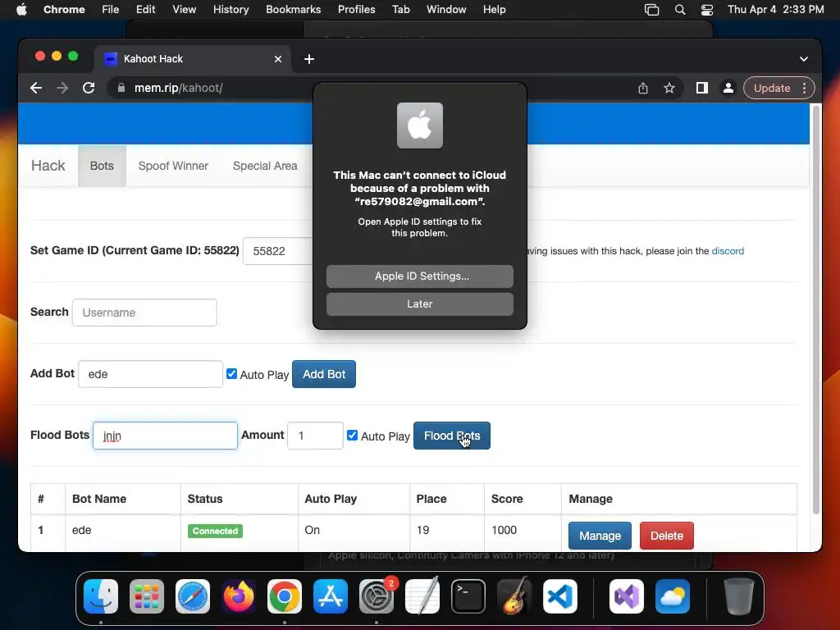Bookmark this page with the star icon

669,88
